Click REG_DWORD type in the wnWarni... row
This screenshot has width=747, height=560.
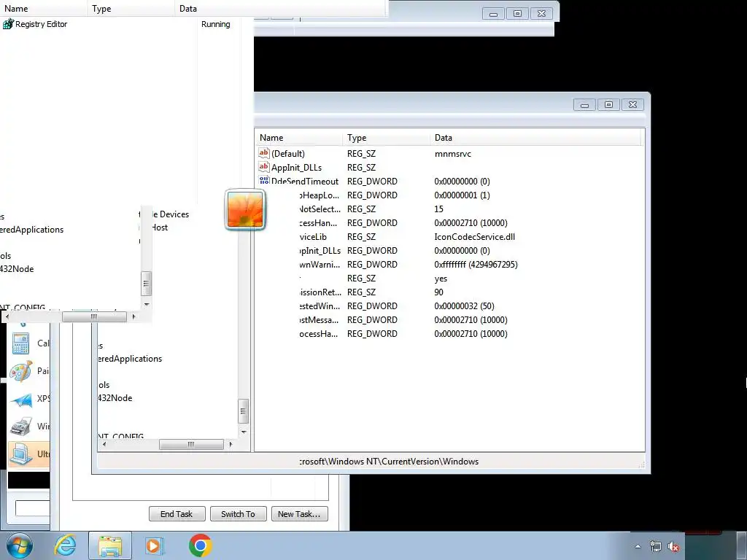pyautogui.click(x=372, y=264)
